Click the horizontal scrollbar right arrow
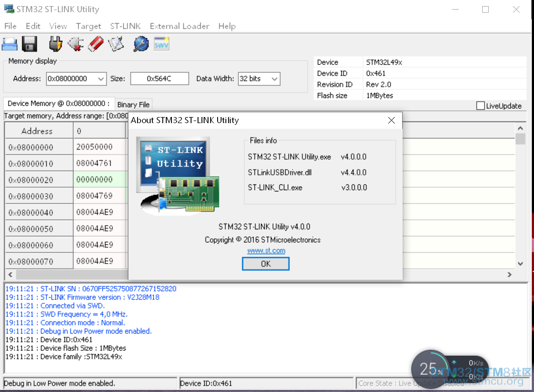Viewport: 534px width, 392px height. (x=510, y=275)
